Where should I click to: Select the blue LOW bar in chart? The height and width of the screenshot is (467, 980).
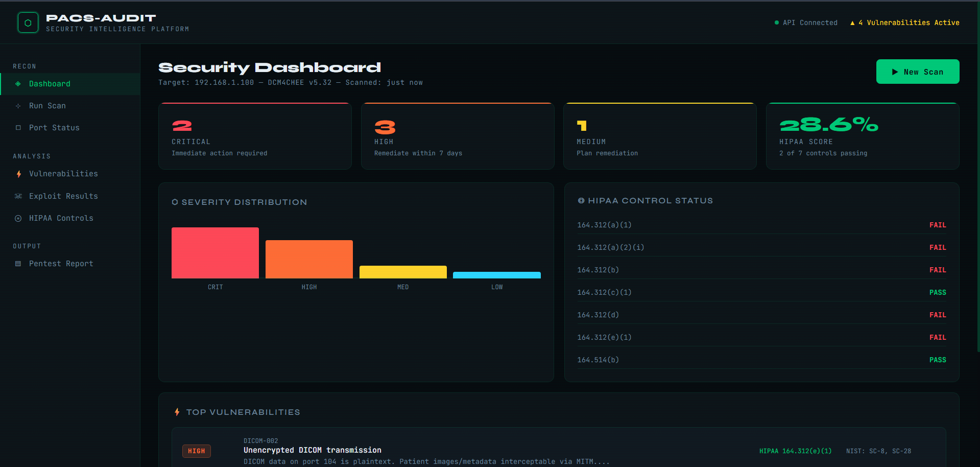pos(497,275)
